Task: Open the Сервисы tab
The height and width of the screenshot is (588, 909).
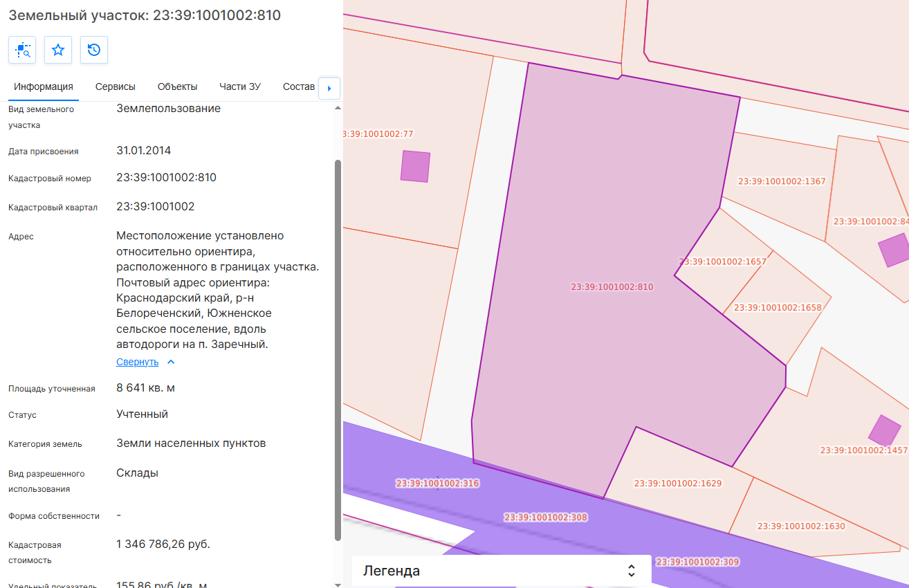Action: point(116,86)
